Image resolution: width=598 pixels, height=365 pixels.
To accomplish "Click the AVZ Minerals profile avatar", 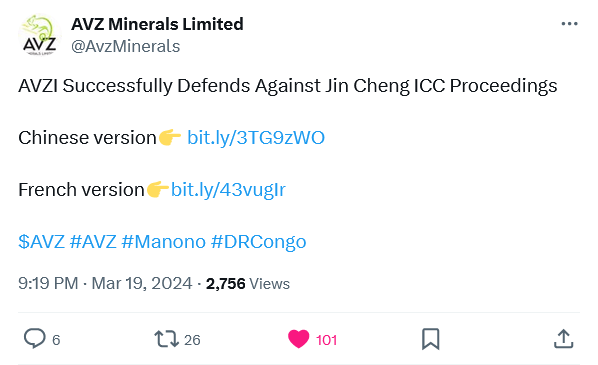I will click(40, 35).
